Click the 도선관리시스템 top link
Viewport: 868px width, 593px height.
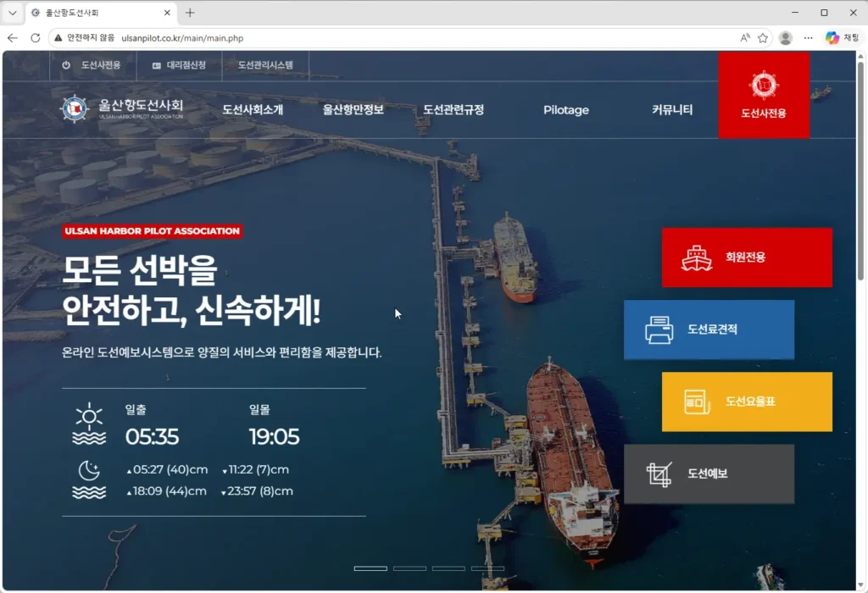pos(265,65)
